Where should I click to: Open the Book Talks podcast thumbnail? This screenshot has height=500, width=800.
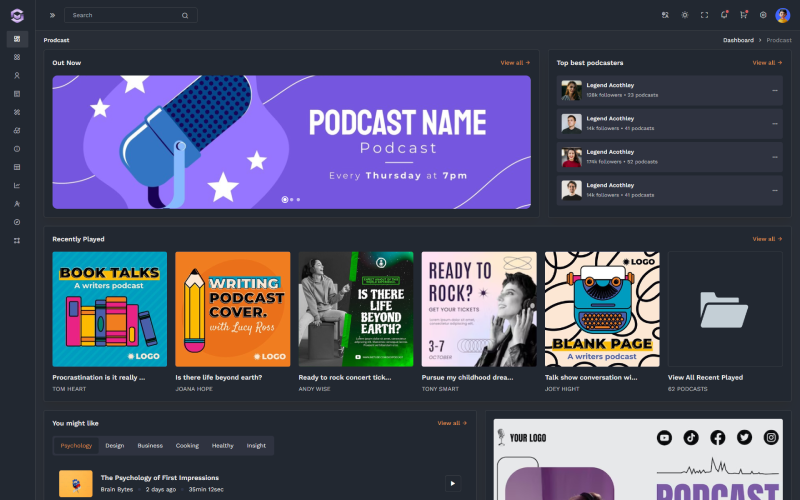pyautogui.click(x=110, y=309)
